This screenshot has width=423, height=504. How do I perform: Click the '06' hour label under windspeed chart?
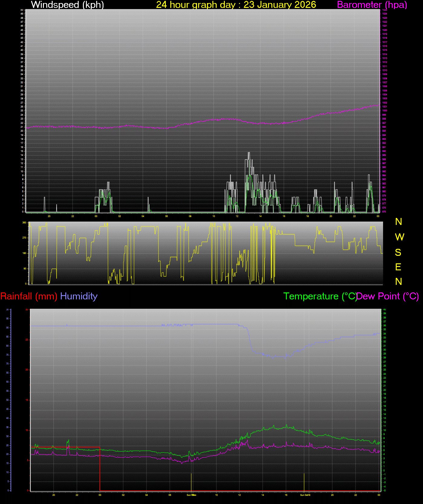166,216
